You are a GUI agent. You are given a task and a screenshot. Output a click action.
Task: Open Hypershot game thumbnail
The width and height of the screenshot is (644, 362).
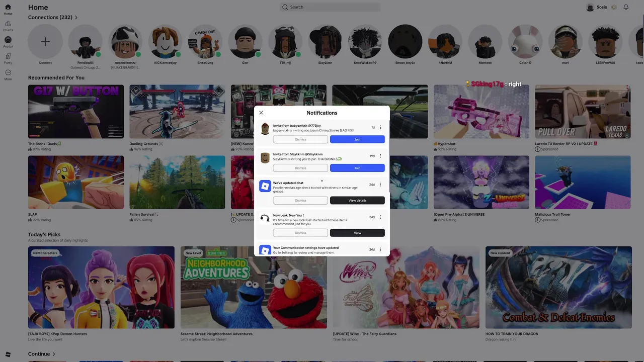tap(481, 112)
